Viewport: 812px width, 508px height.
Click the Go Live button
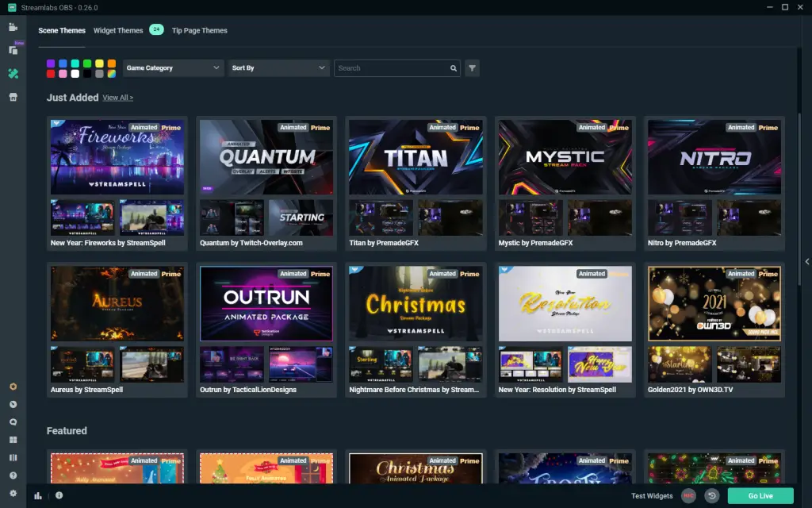pyautogui.click(x=760, y=495)
